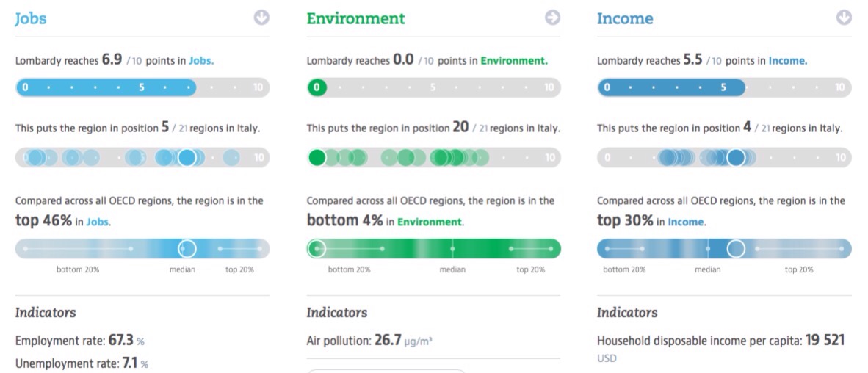
Task: Click the Income OECD comparison circle marker
Action: click(736, 249)
